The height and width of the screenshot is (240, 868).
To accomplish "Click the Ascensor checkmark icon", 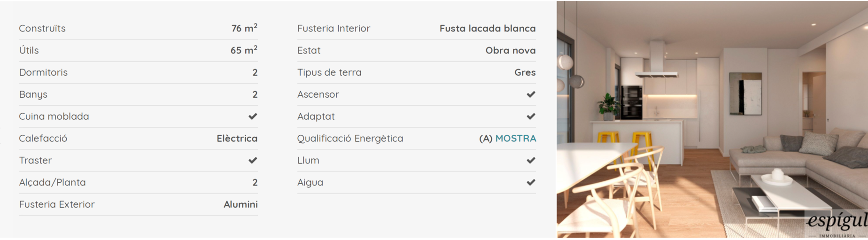I will [x=531, y=94].
